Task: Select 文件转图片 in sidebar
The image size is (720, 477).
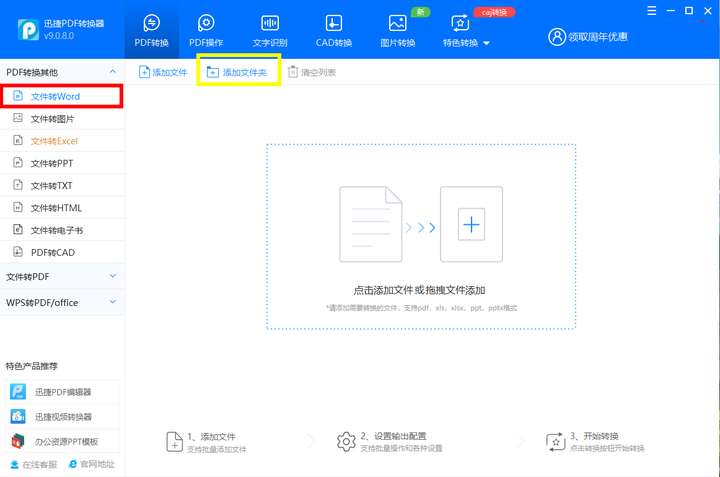Action: [62, 119]
